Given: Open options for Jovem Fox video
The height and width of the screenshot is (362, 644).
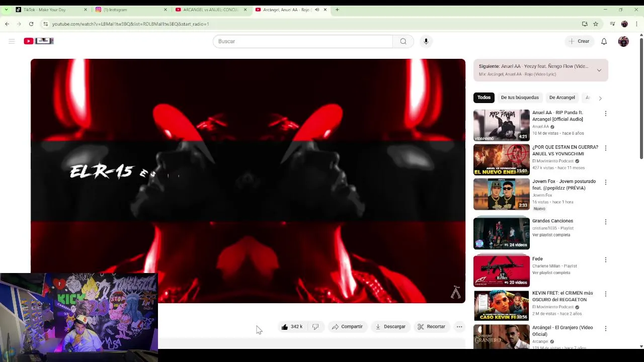Looking at the screenshot, I should click(606, 183).
